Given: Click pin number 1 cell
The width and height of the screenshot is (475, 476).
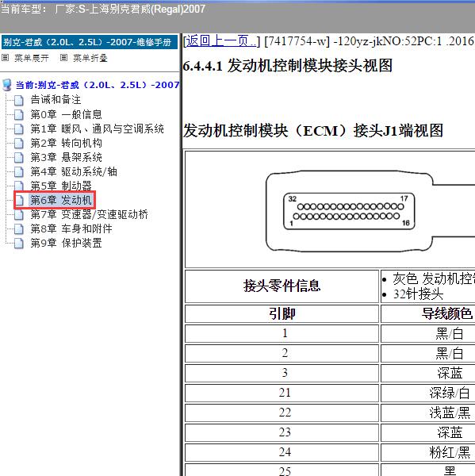Looking at the screenshot, I should (x=282, y=334).
